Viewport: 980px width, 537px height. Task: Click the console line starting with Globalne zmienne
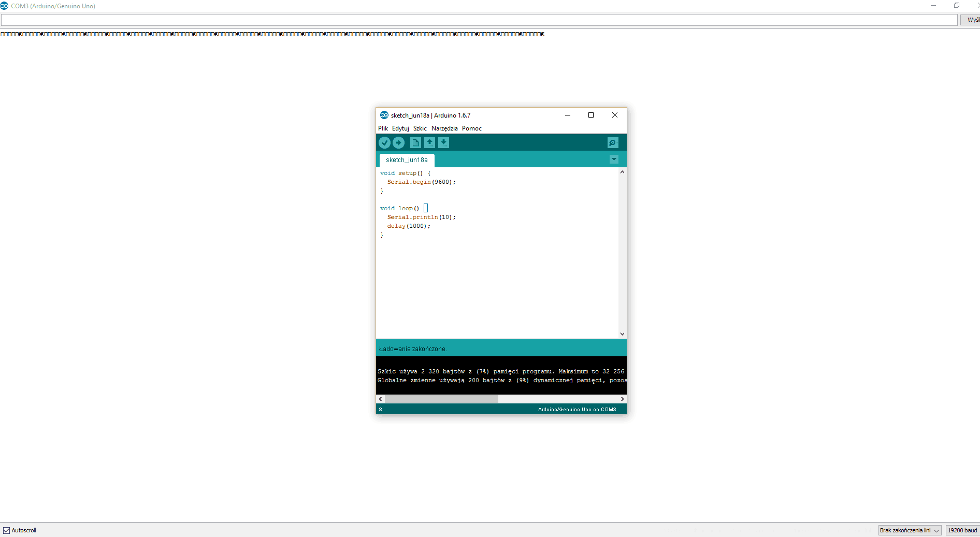coord(501,380)
